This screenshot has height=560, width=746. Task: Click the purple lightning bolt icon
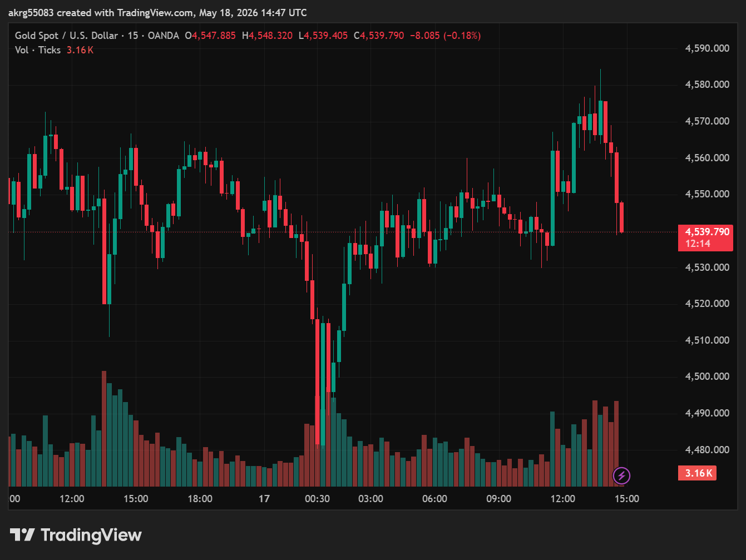(621, 475)
